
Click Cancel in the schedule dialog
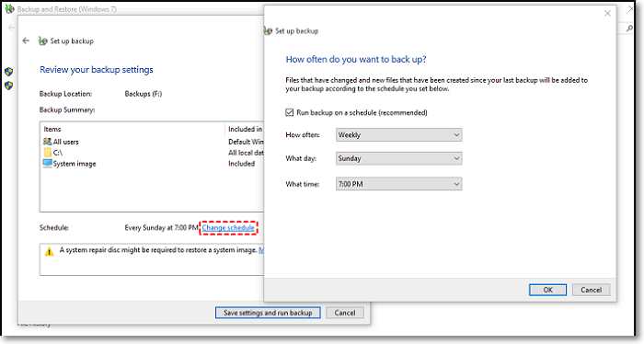point(591,290)
